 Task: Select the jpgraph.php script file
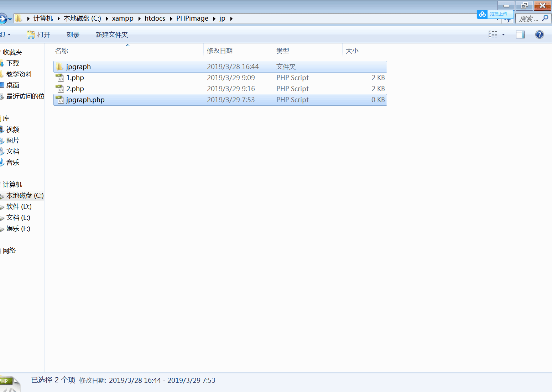coord(85,100)
